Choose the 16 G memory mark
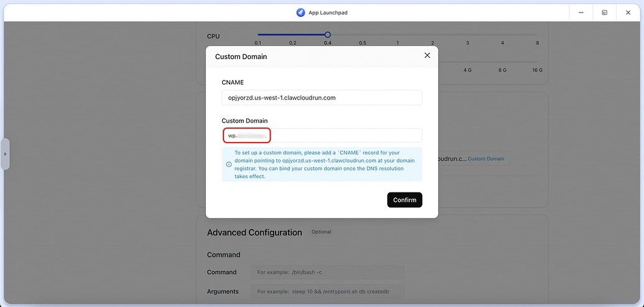Viewport: 644px width, 307px height. (x=537, y=70)
